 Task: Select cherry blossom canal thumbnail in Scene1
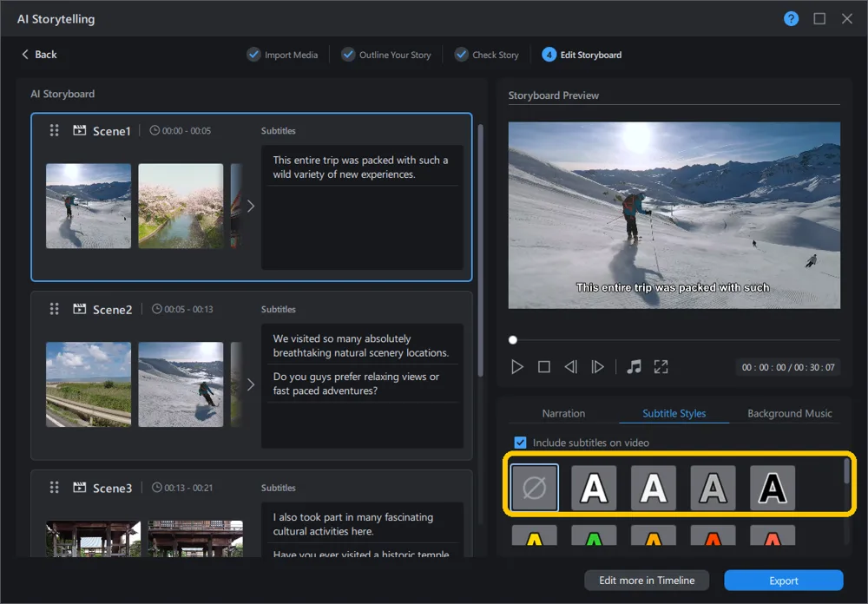(181, 206)
